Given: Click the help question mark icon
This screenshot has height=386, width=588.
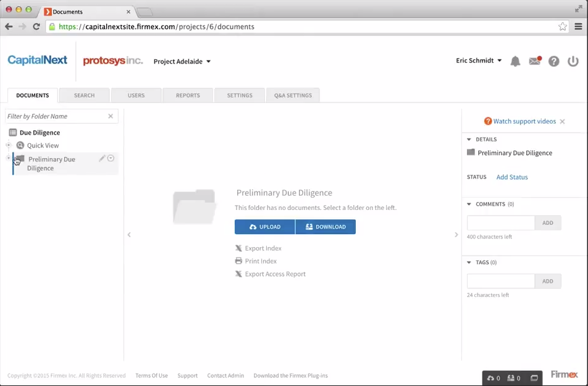Looking at the screenshot, I should (554, 61).
